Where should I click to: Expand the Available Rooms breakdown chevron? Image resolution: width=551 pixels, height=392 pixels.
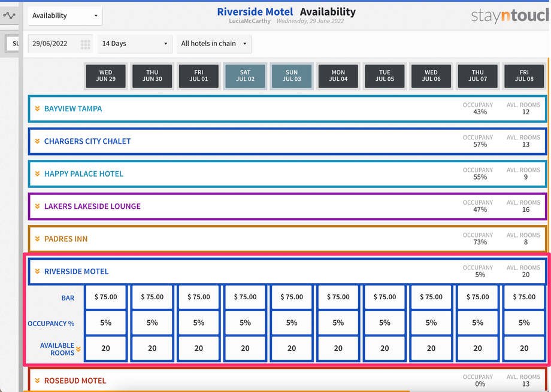point(78,349)
